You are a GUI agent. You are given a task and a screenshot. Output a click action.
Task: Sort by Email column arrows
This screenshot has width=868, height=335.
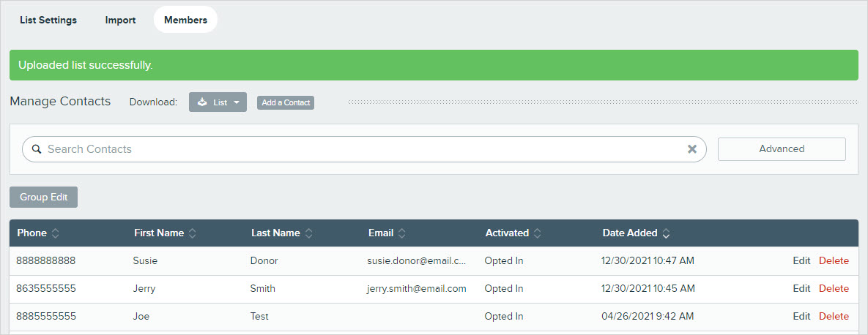pos(402,233)
